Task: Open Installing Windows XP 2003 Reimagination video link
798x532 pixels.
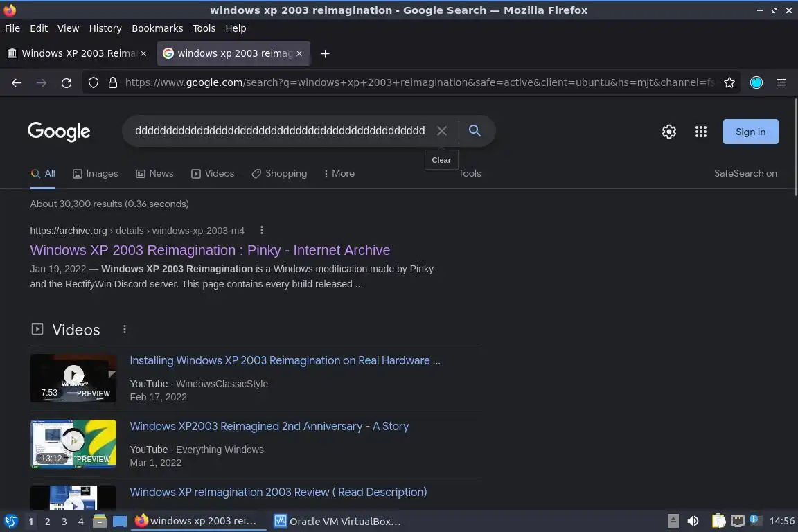Action: pyautogui.click(x=285, y=360)
